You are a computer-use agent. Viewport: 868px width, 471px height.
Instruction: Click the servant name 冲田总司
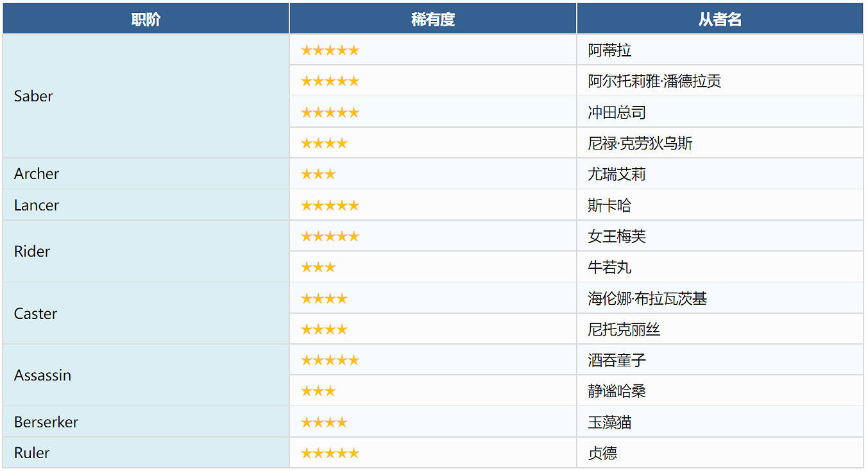[x=617, y=112]
